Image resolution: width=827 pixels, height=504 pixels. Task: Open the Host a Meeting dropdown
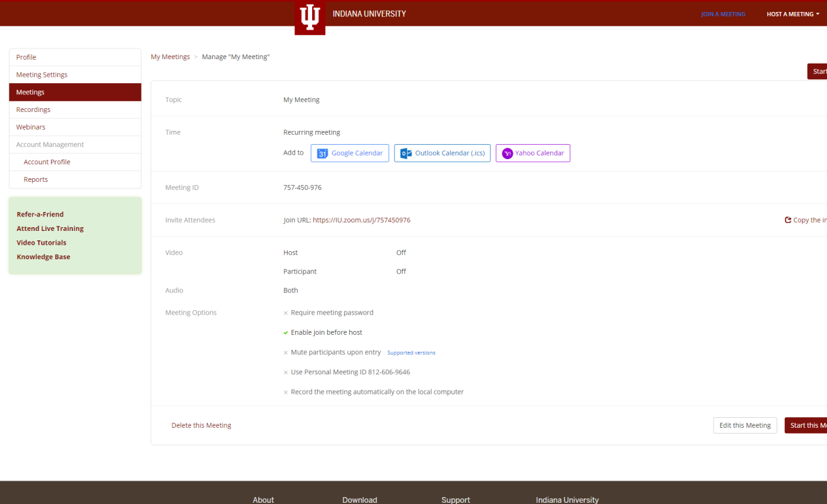pos(793,14)
